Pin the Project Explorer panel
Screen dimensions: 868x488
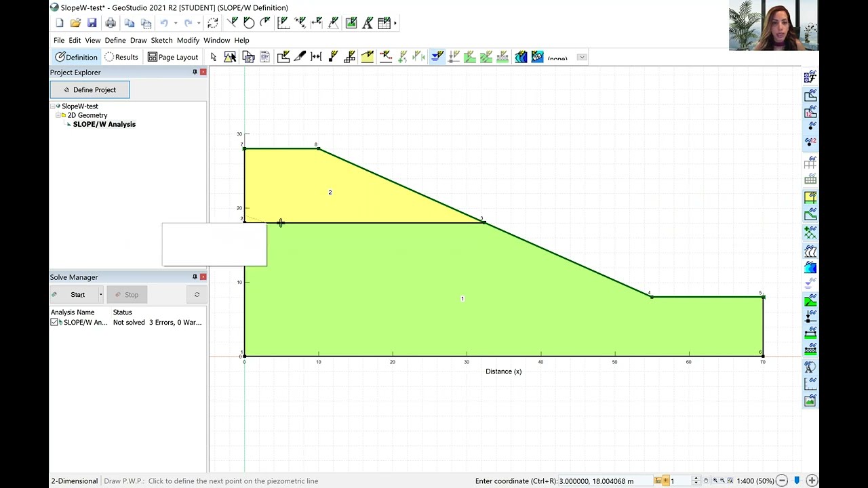click(x=195, y=72)
